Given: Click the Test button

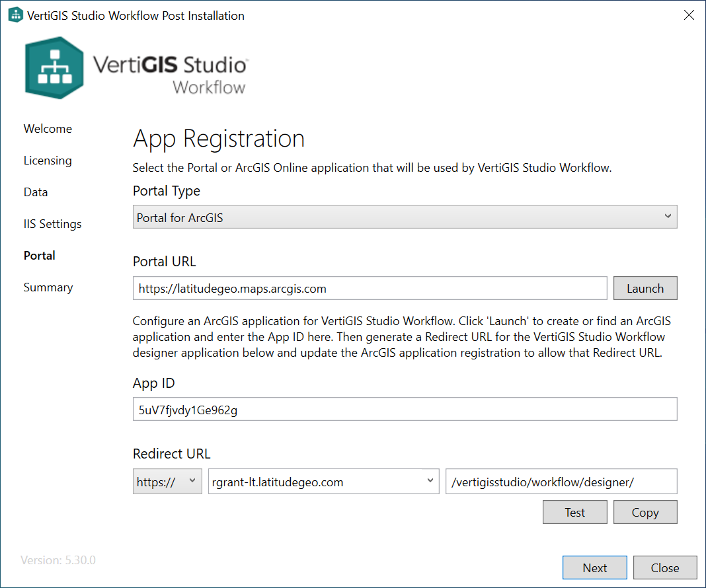Looking at the screenshot, I should point(574,513).
